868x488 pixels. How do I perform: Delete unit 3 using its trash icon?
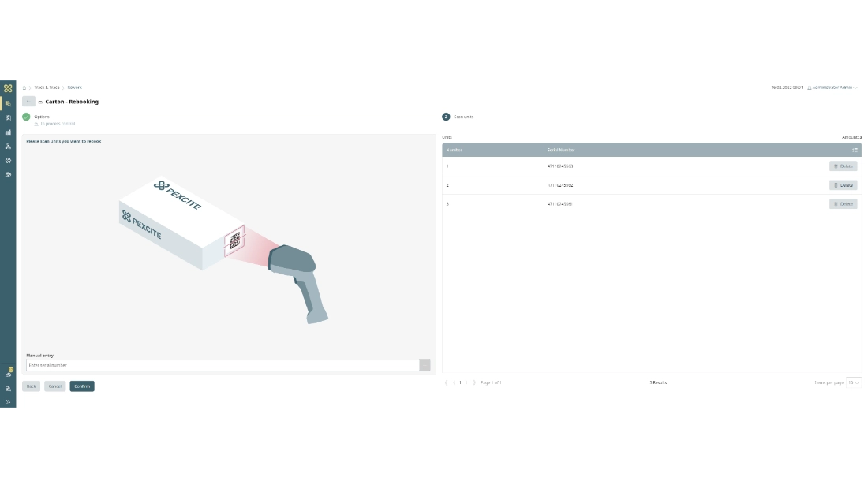click(x=843, y=203)
